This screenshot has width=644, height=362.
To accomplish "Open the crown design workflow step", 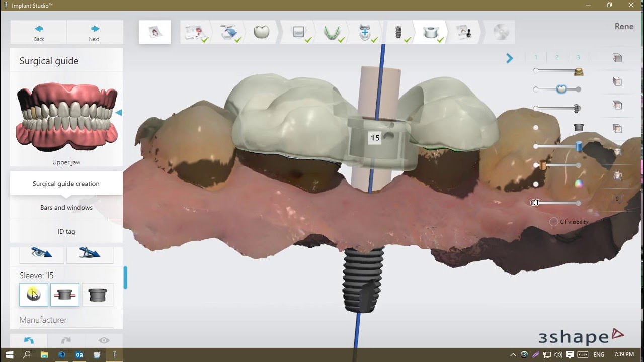I will (x=261, y=32).
